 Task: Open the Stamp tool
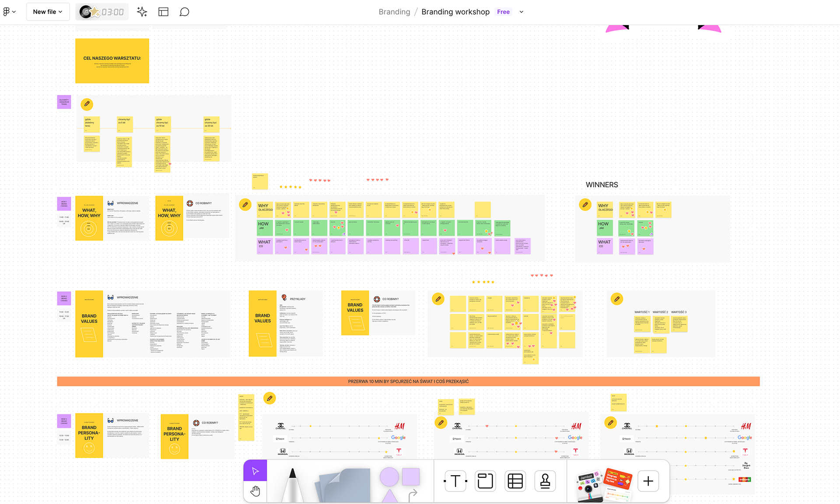545,481
